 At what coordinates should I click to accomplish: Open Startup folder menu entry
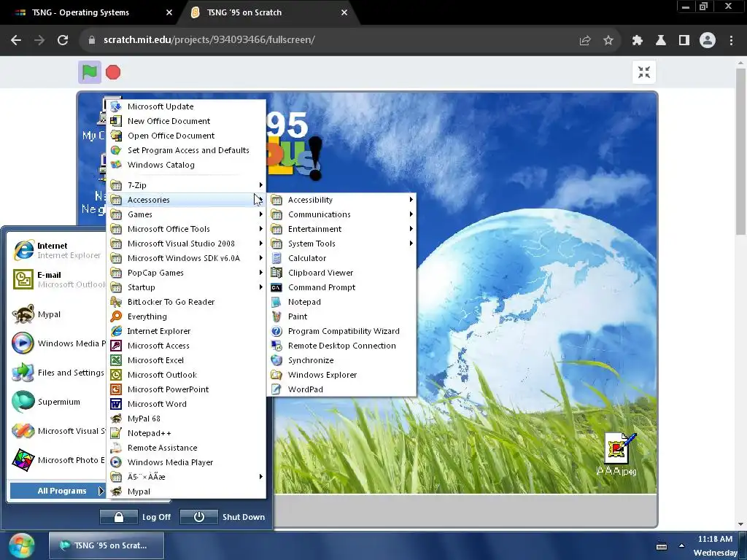tap(186, 287)
